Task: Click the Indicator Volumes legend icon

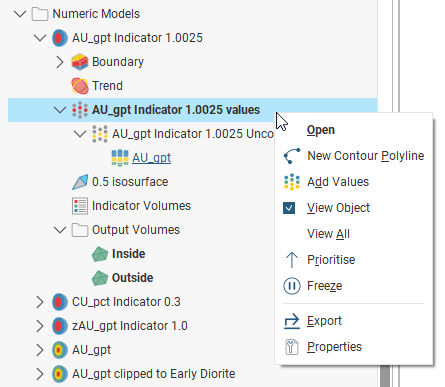Action: (x=80, y=206)
